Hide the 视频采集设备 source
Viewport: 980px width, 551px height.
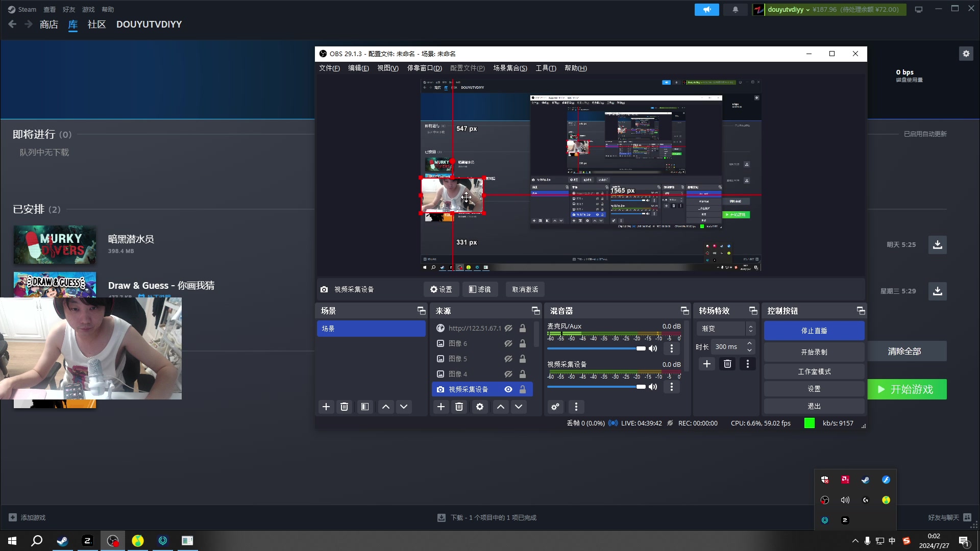(508, 389)
